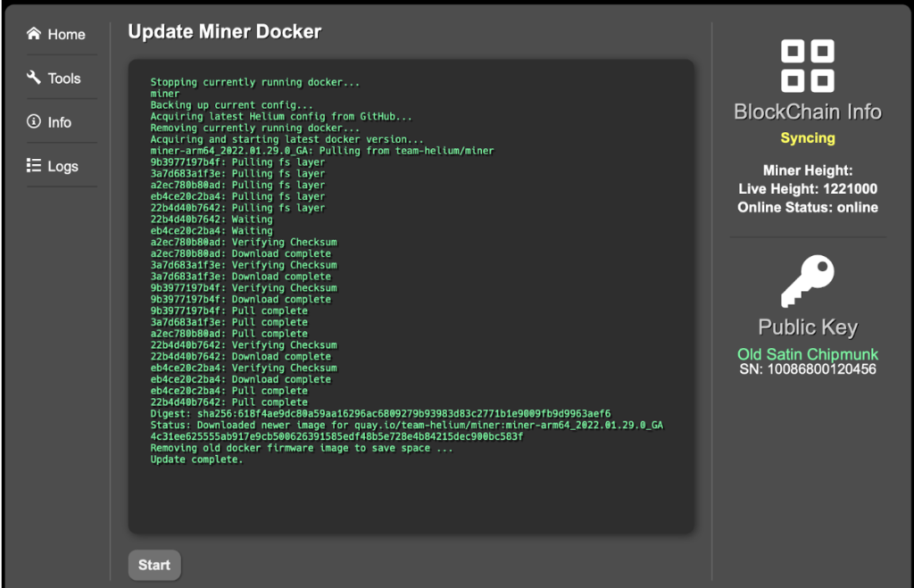914x588 pixels.
Task: Click the Home house icon
Action: coord(34,34)
